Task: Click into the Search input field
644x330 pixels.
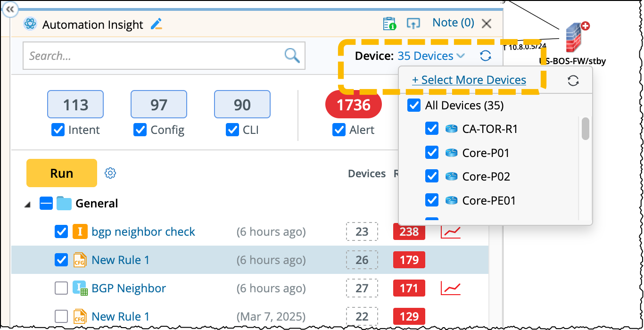Action: pos(153,56)
